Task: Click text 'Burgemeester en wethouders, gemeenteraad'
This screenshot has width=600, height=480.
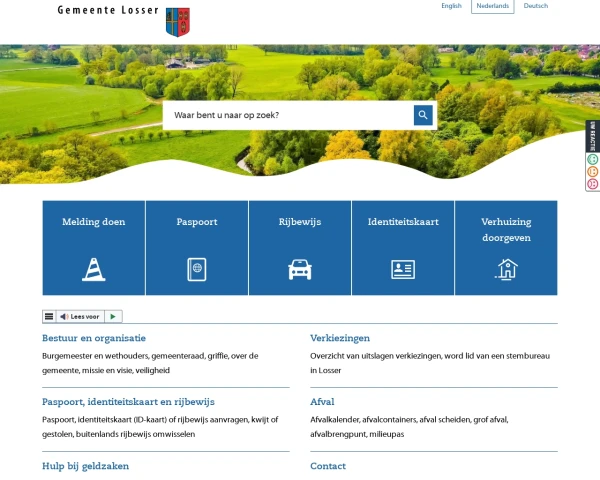Action: click(124, 356)
